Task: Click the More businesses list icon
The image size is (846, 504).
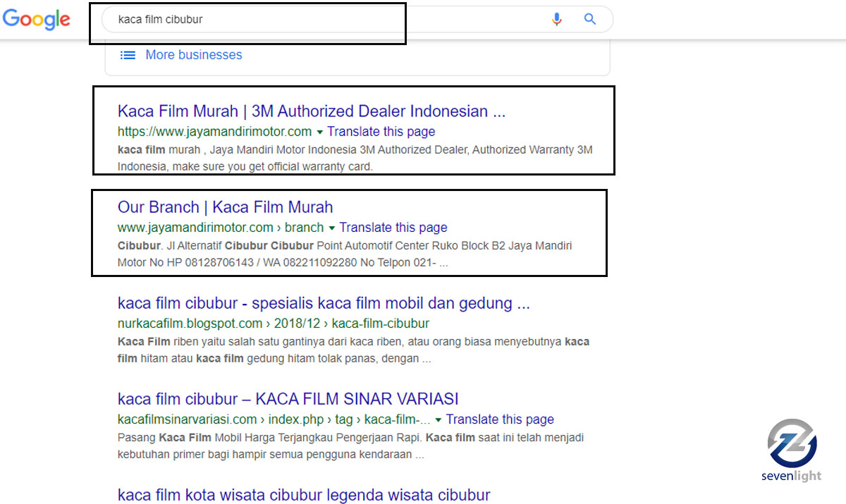Action: point(128,55)
